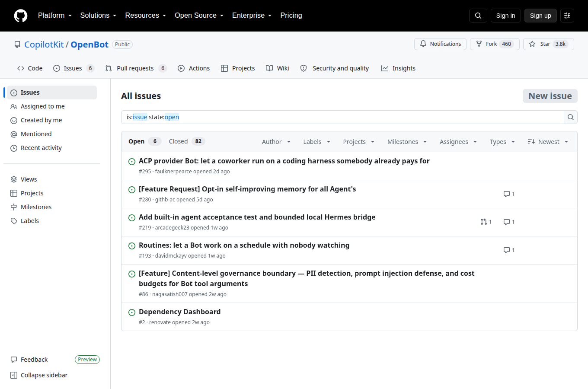The width and height of the screenshot is (588, 389).
Task: Click the linked pull request icon on issue #219
Action: [484, 222]
